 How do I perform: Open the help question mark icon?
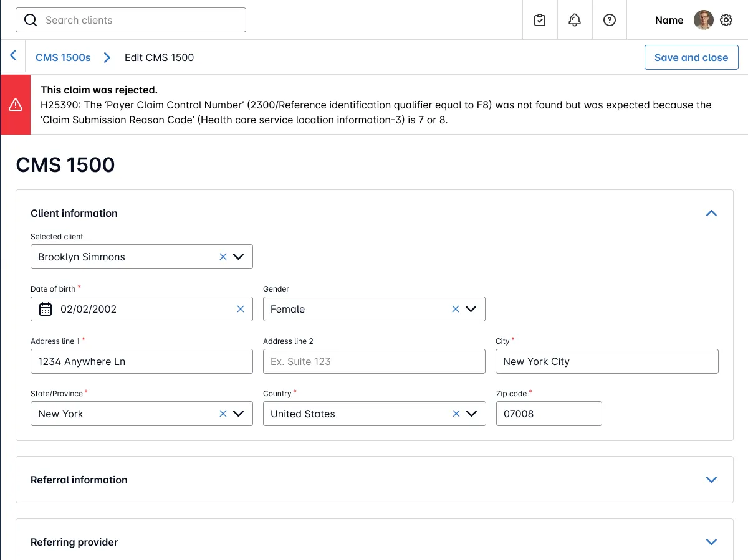pyautogui.click(x=610, y=20)
